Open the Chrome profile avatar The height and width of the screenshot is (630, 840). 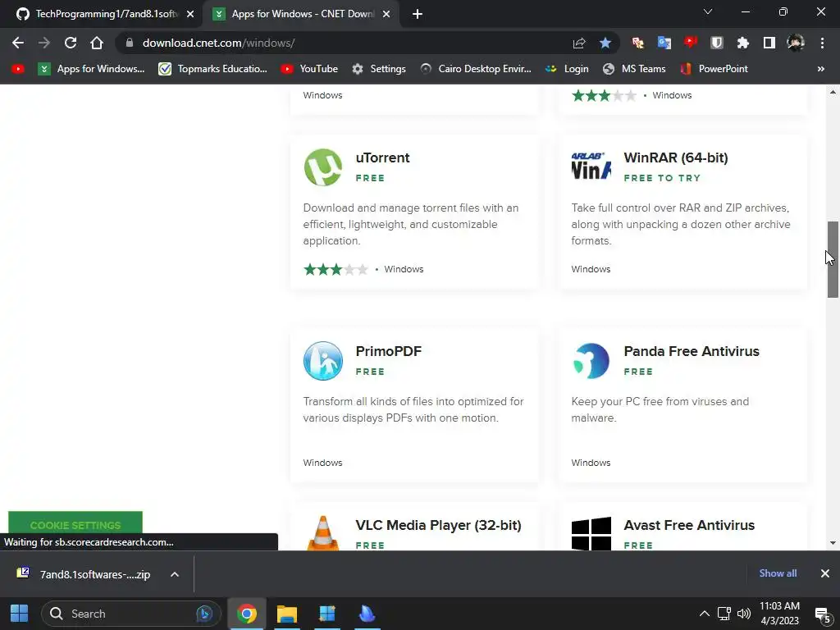[796, 43]
